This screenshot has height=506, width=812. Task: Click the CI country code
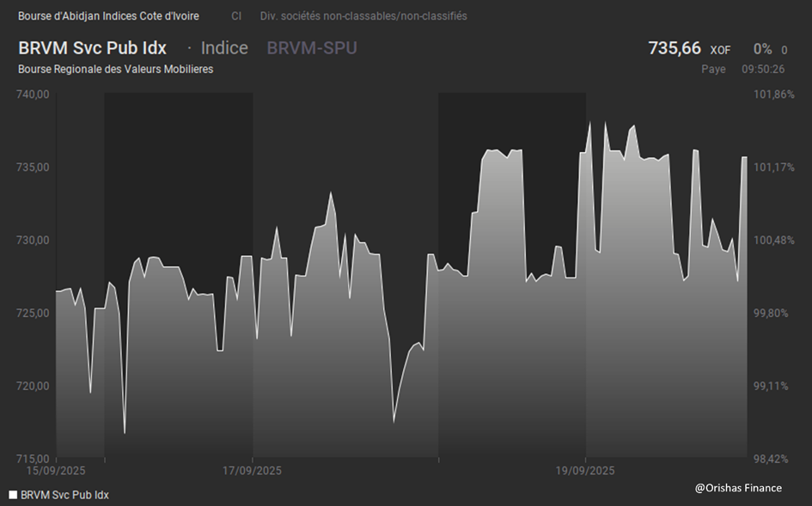click(236, 16)
